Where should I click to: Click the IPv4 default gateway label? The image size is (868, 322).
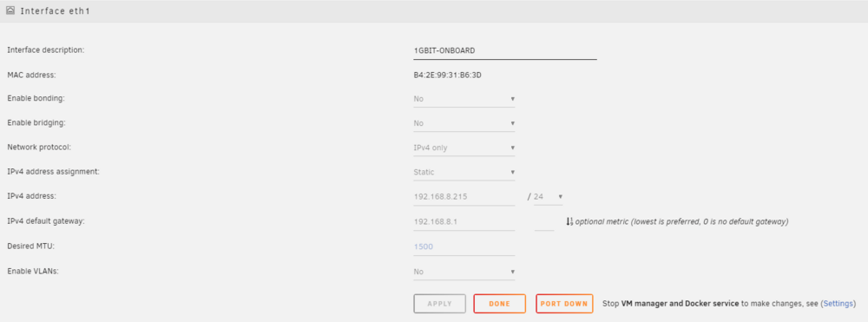pos(45,220)
